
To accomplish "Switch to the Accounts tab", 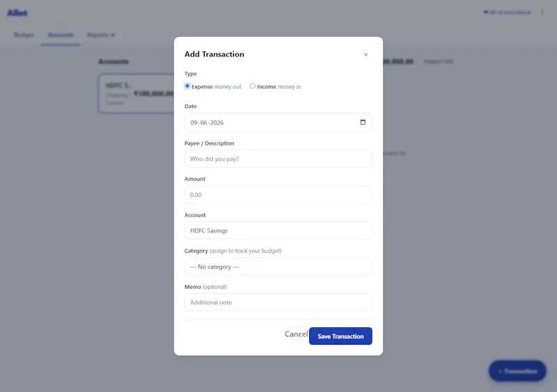I will click(61, 35).
